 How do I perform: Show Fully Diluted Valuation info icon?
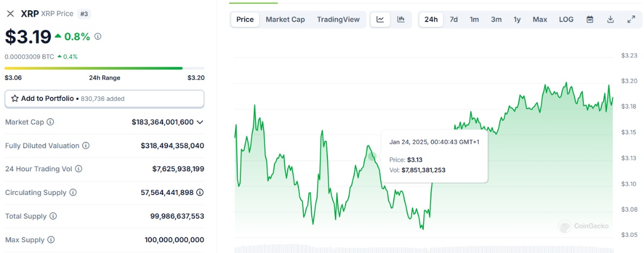pyautogui.click(x=86, y=146)
